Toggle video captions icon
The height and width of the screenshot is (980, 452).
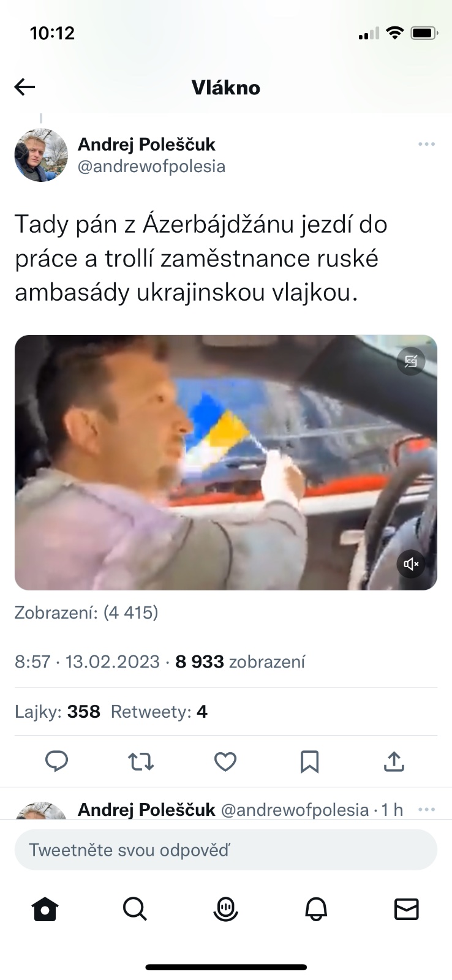(411, 361)
